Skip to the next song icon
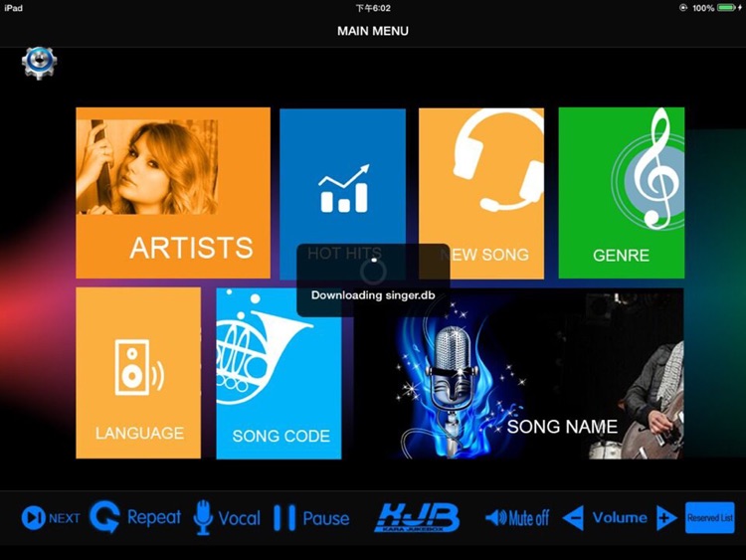The image size is (746, 560). pos(33,517)
